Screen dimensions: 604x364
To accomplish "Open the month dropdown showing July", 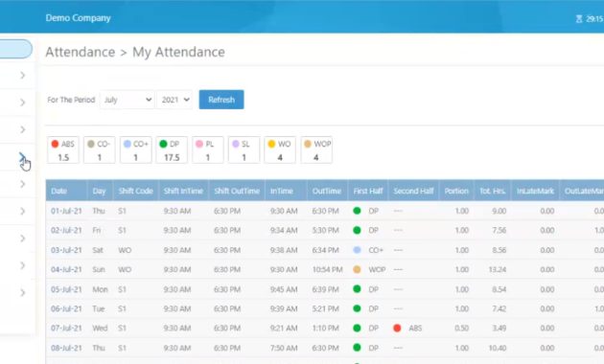I will point(128,100).
